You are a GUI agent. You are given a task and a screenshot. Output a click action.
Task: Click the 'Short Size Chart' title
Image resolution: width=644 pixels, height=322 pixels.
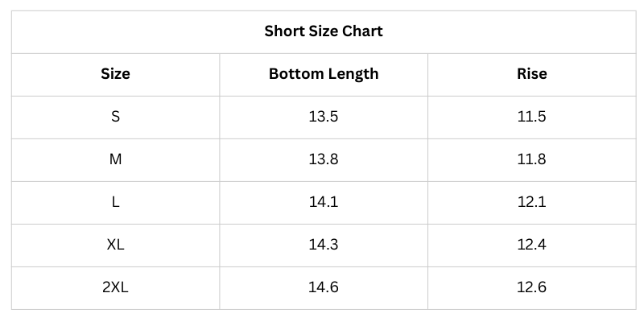point(324,31)
